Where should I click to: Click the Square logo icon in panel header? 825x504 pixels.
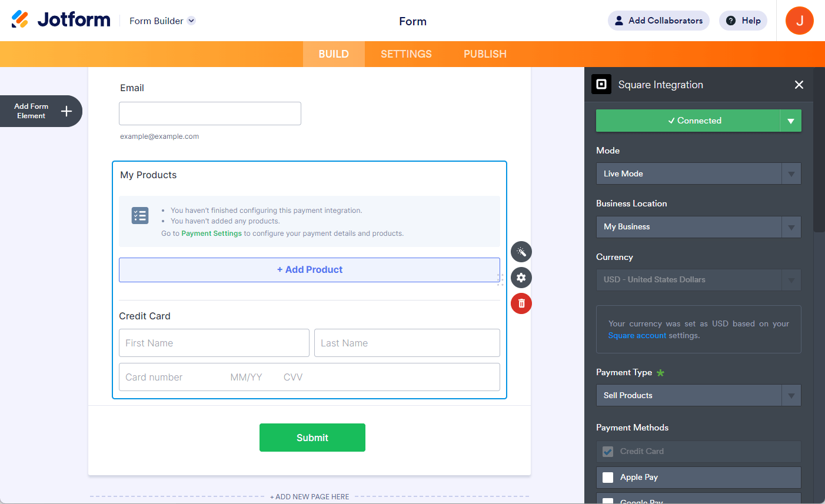point(601,85)
